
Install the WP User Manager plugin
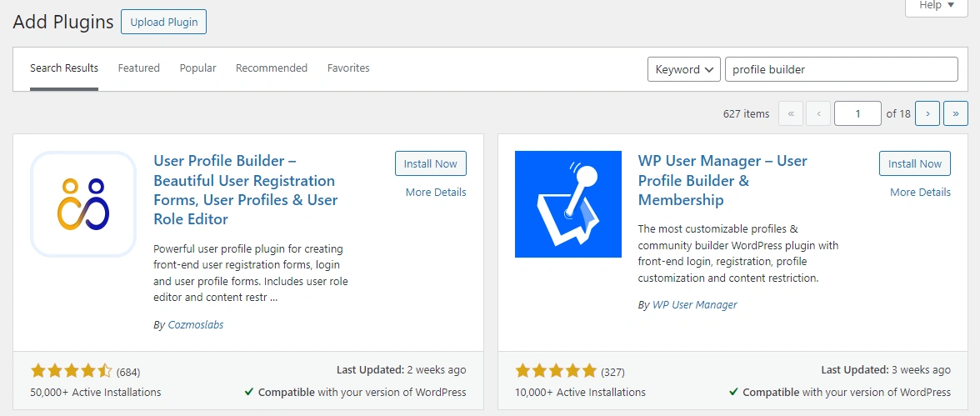(914, 164)
